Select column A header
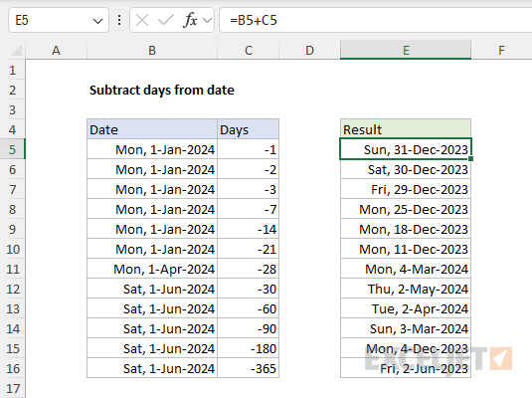The image size is (532, 398). tap(56, 51)
